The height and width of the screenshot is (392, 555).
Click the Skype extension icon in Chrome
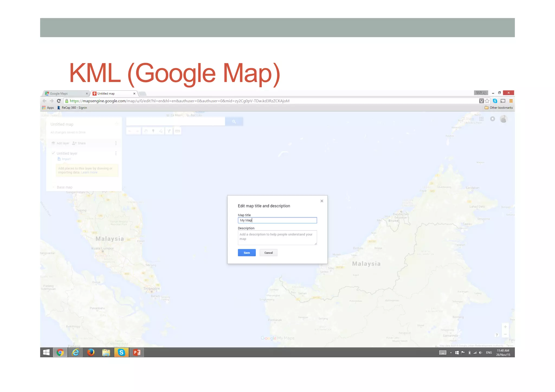click(x=495, y=101)
